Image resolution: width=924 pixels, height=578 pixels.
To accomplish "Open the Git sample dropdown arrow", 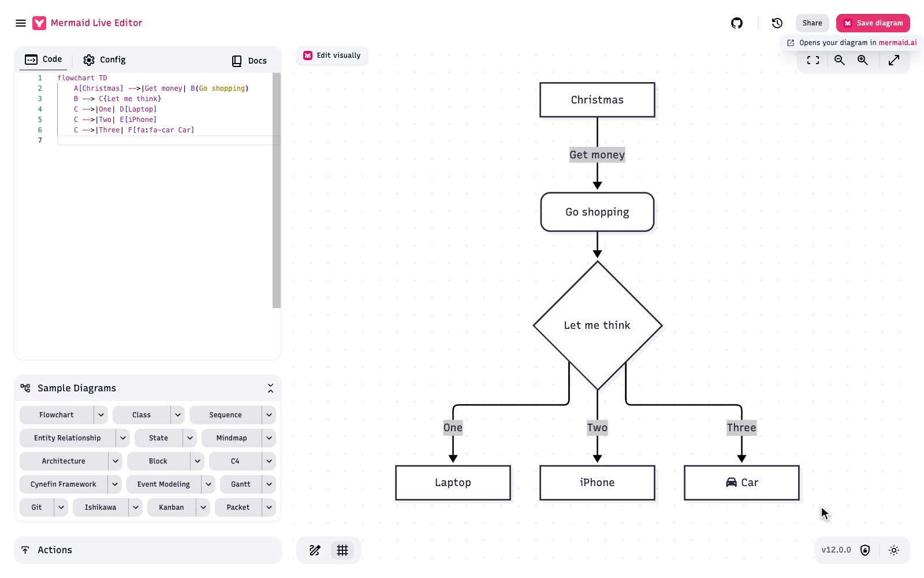I will [61, 507].
